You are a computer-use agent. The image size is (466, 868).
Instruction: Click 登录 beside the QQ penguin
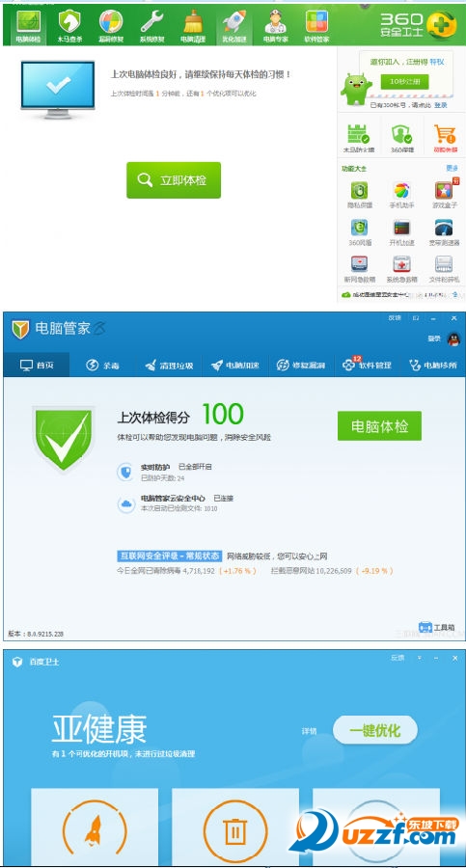pos(434,339)
